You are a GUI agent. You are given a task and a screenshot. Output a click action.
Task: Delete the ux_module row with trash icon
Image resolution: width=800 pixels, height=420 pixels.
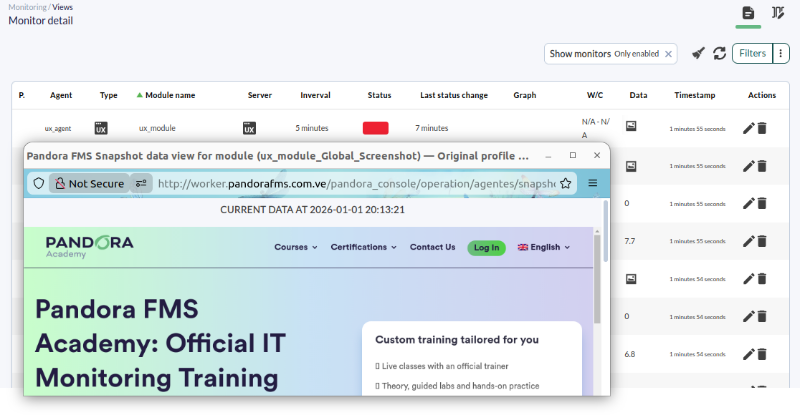point(762,128)
